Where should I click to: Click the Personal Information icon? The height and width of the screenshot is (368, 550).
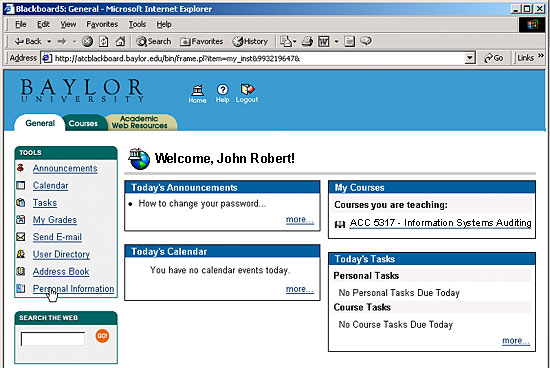coord(21,288)
